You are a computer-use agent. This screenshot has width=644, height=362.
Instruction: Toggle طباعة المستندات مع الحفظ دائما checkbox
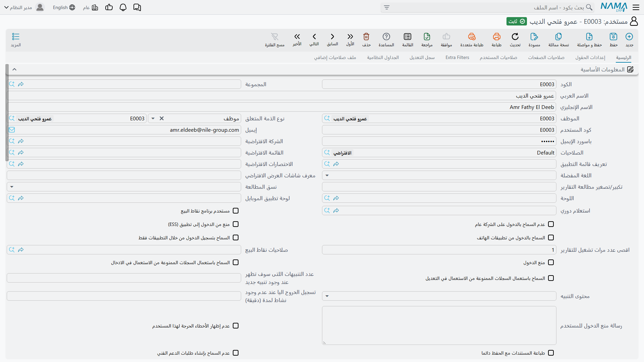click(551, 353)
